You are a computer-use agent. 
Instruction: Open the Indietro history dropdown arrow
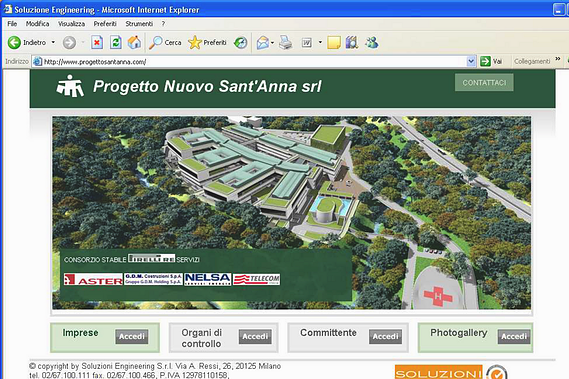(53, 42)
